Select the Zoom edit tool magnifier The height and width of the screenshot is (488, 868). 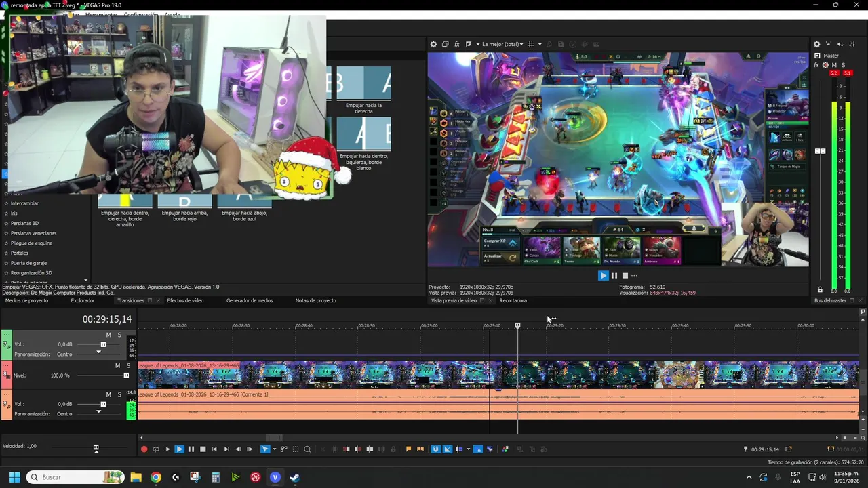tap(307, 449)
